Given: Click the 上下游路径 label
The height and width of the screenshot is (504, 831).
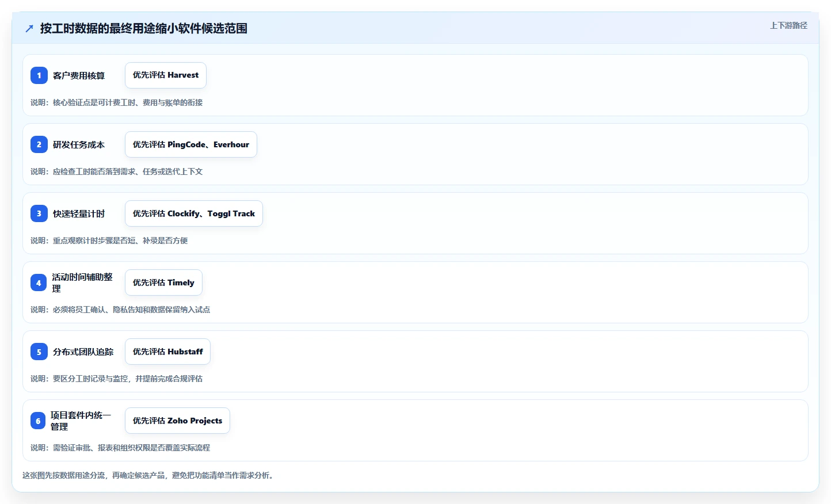Looking at the screenshot, I should click(x=788, y=25).
